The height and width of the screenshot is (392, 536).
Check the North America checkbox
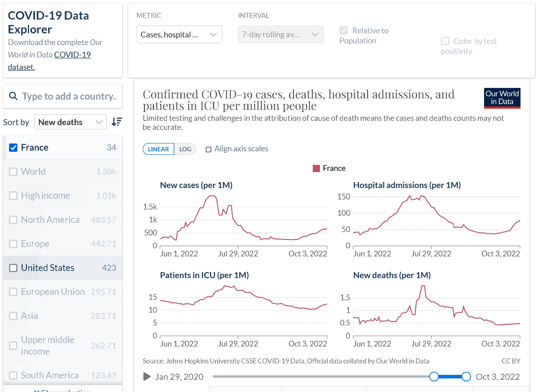pos(13,220)
